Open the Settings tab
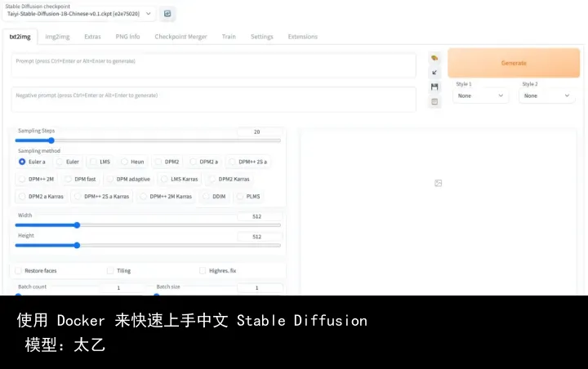 click(262, 37)
